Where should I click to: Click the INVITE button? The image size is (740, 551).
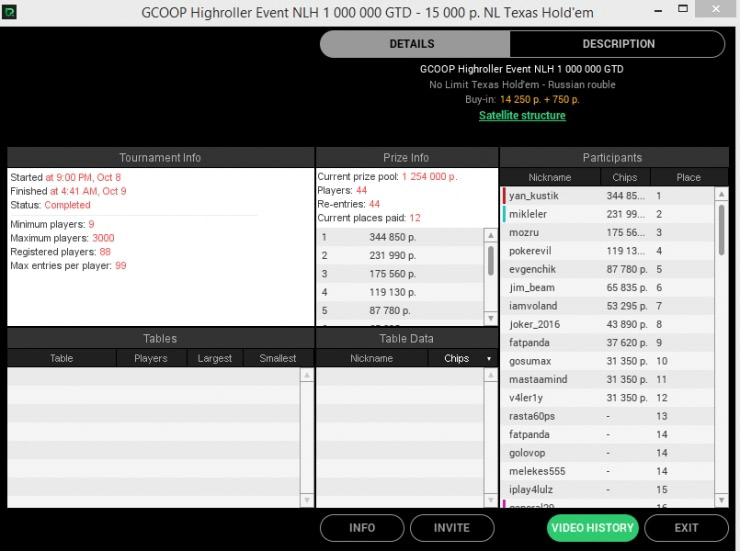452,528
